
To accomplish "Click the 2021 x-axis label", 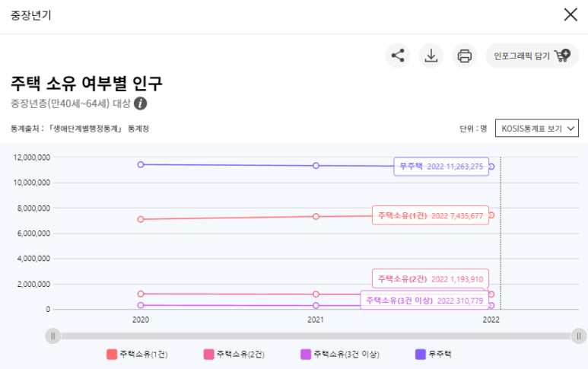I will [316, 320].
